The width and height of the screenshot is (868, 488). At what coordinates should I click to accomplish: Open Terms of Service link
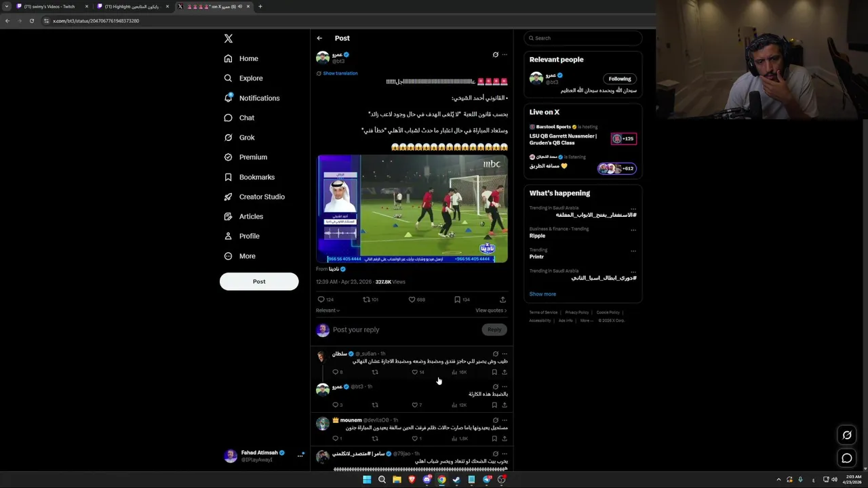543,312
